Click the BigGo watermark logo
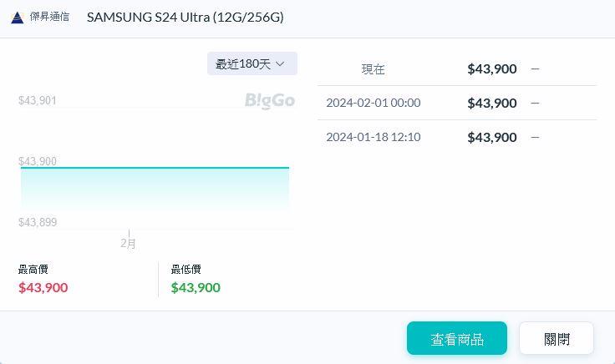615x364 pixels. (269, 101)
